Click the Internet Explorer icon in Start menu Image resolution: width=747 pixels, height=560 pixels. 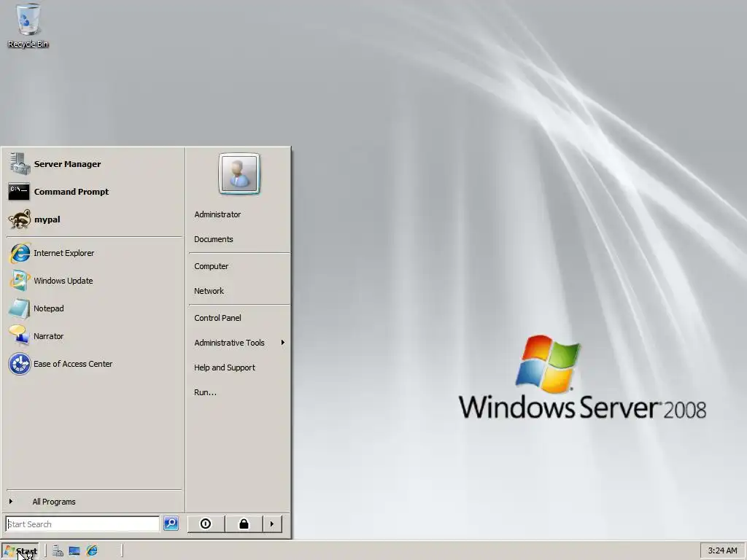tap(20, 253)
